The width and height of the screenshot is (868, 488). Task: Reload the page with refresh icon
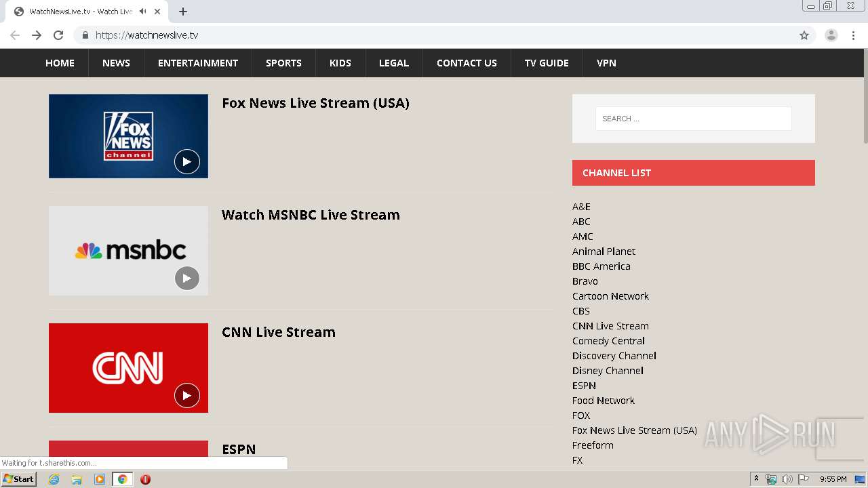(x=58, y=35)
